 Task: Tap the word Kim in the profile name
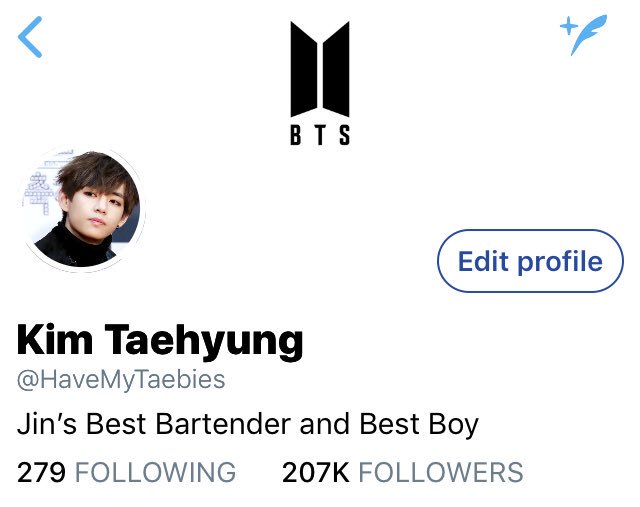coord(55,339)
